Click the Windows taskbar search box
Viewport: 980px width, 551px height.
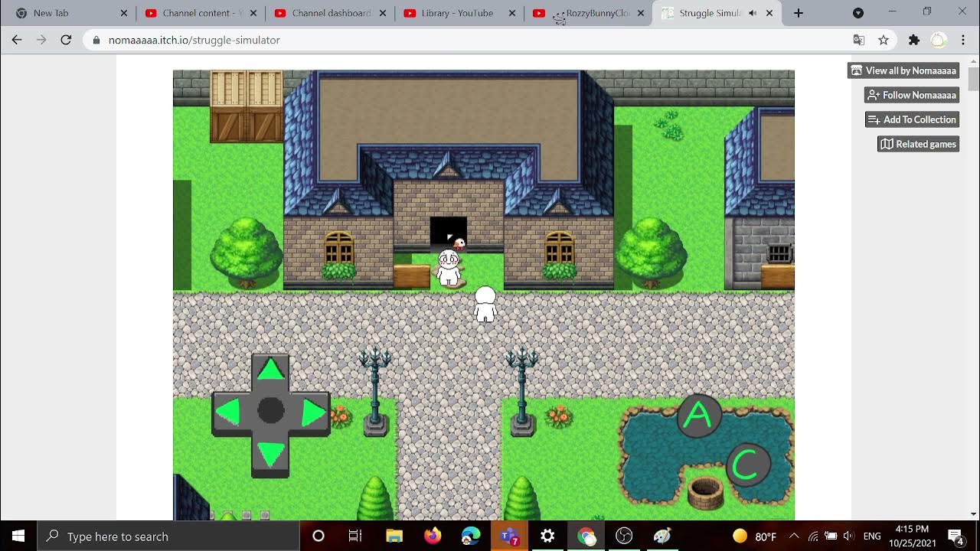[x=168, y=536]
